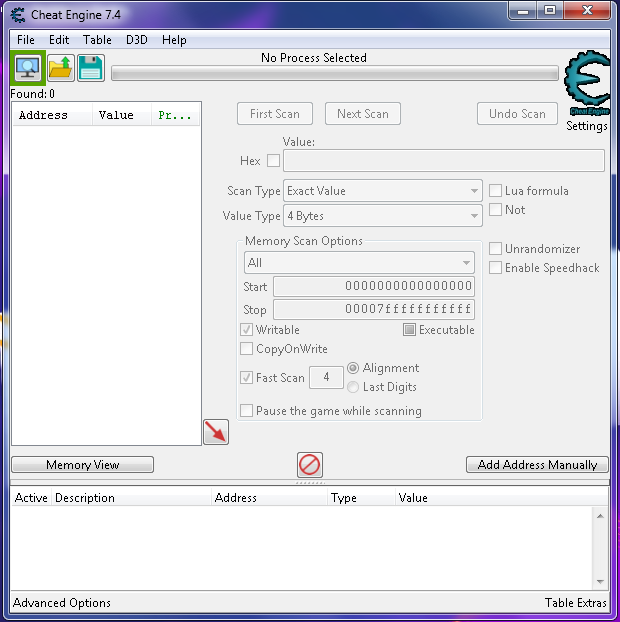Open Table Extras
The image size is (620, 622).
(576, 603)
